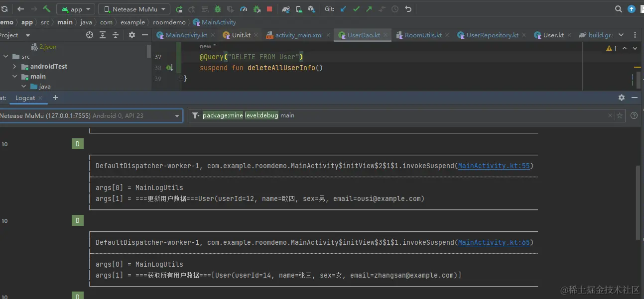
Task: Click Git Commit green checkmark
Action: pos(356,9)
